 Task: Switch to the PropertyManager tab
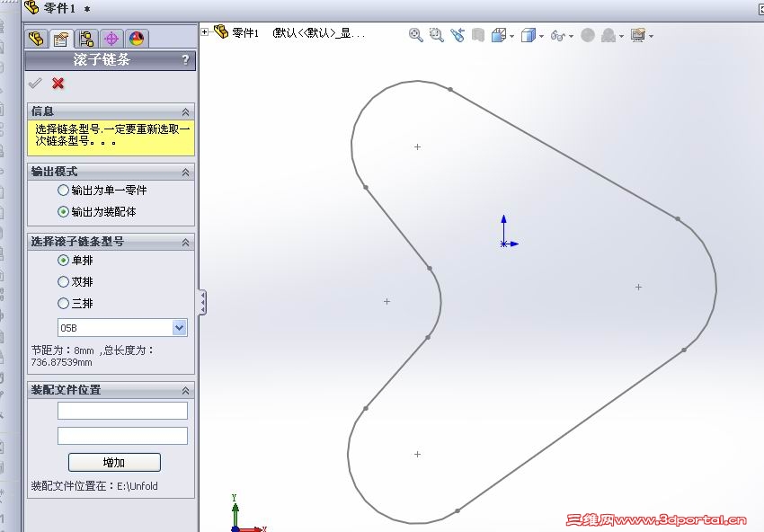click(61, 39)
